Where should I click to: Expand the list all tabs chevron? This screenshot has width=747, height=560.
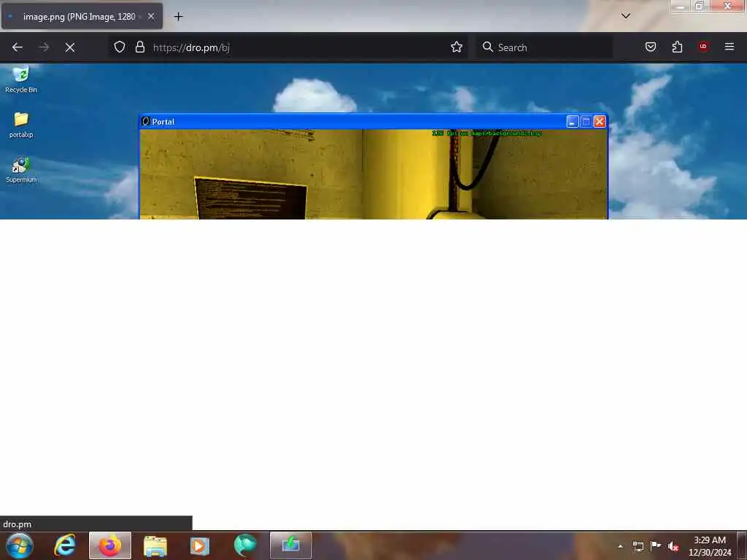pos(626,16)
